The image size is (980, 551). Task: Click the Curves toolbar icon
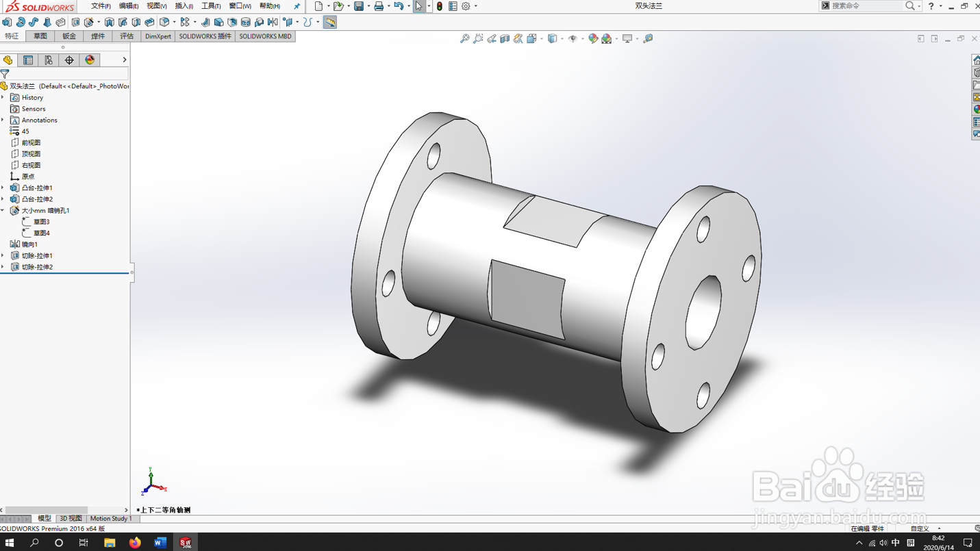pos(308,22)
